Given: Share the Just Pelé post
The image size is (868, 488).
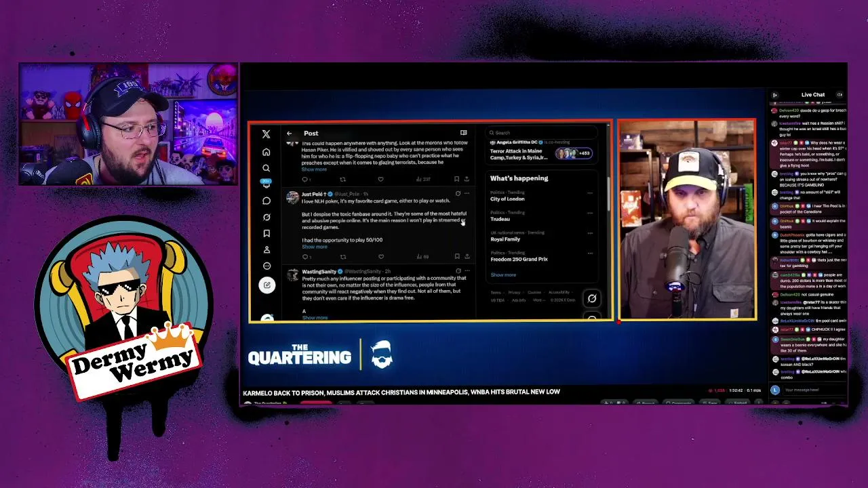Looking at the screenshot, I should coord(467,257).
